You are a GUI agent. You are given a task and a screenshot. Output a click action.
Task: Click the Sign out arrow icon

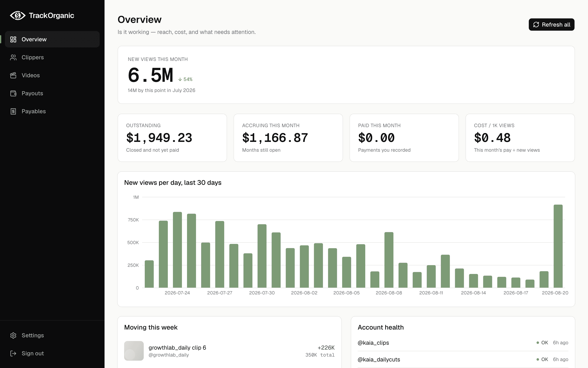click(13, 353)
